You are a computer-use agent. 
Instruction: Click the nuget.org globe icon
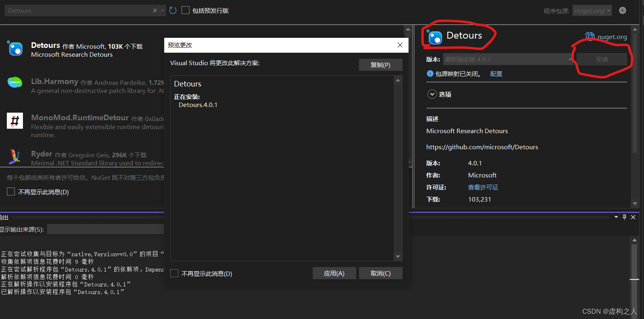(590, 37)
